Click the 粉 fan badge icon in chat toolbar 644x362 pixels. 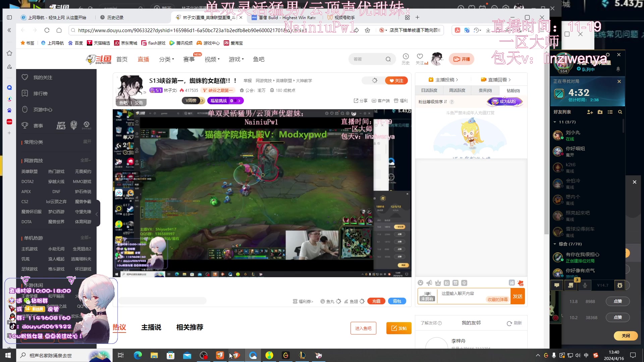pyautogui.click(x=446, y=283)
